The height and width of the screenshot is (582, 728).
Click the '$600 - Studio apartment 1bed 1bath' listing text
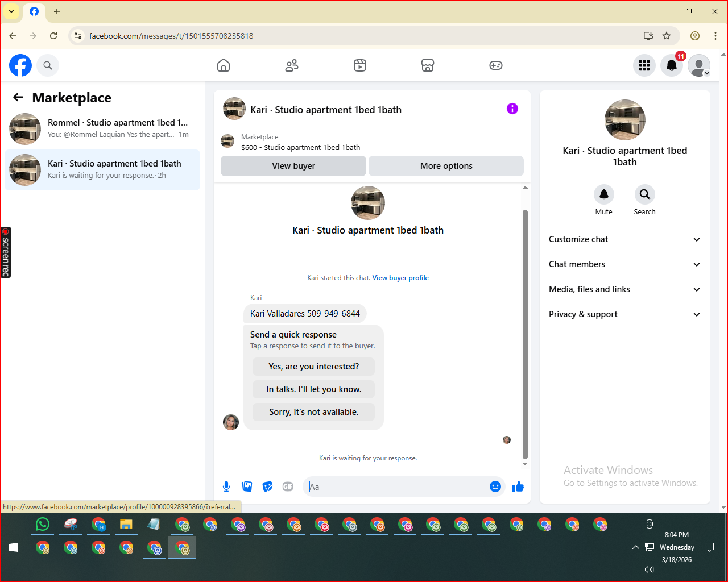click(300, 147)
